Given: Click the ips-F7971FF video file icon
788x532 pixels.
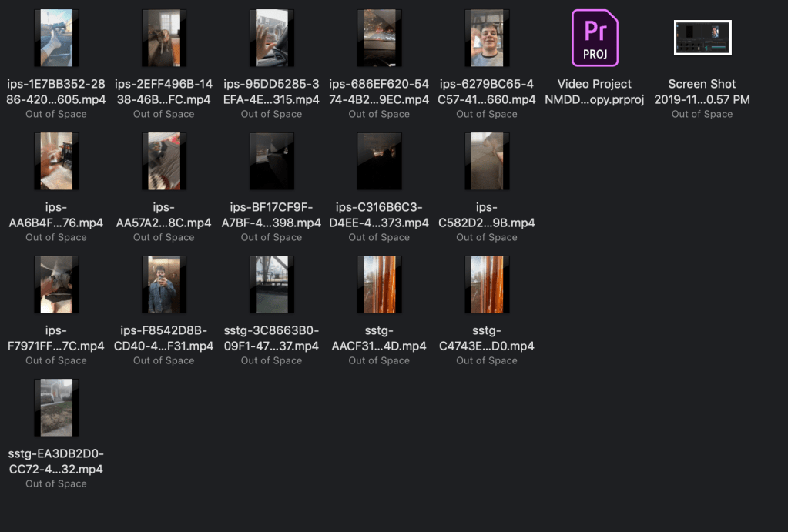Looking at the screenshot, I should point(56,285).
